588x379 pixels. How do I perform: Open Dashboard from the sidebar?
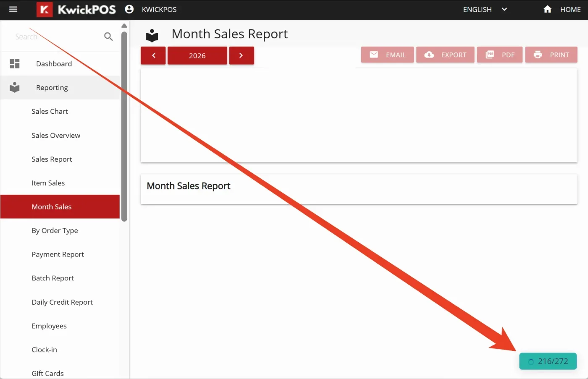pyautogui.click(x=60, y=64)
